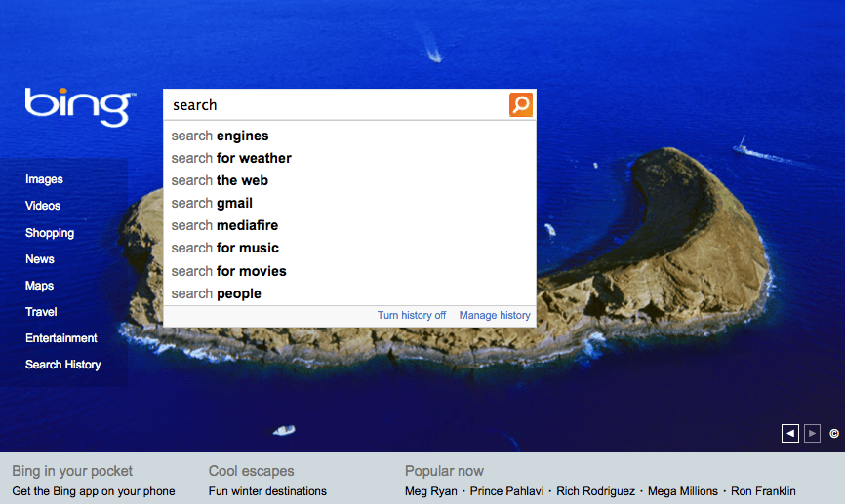Show the next background image arrow
The height and width of the screenshot is (504, 845).
pos(812,433)
